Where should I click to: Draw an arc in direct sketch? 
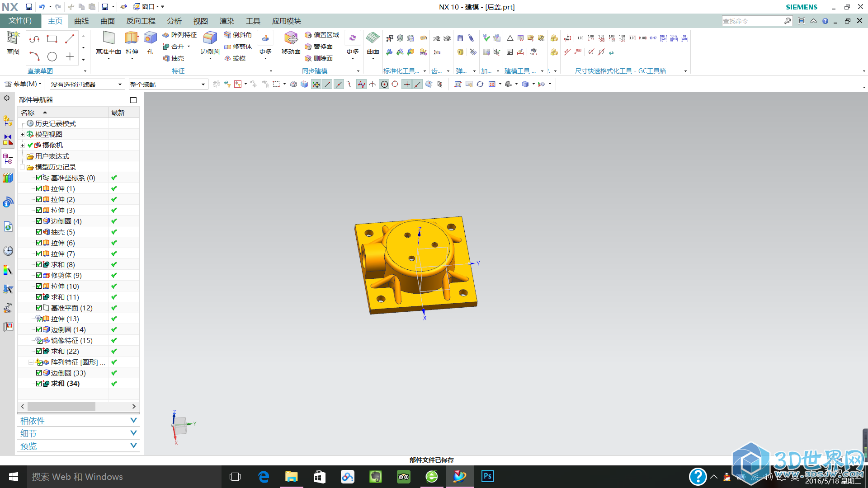tap(34, 56)
